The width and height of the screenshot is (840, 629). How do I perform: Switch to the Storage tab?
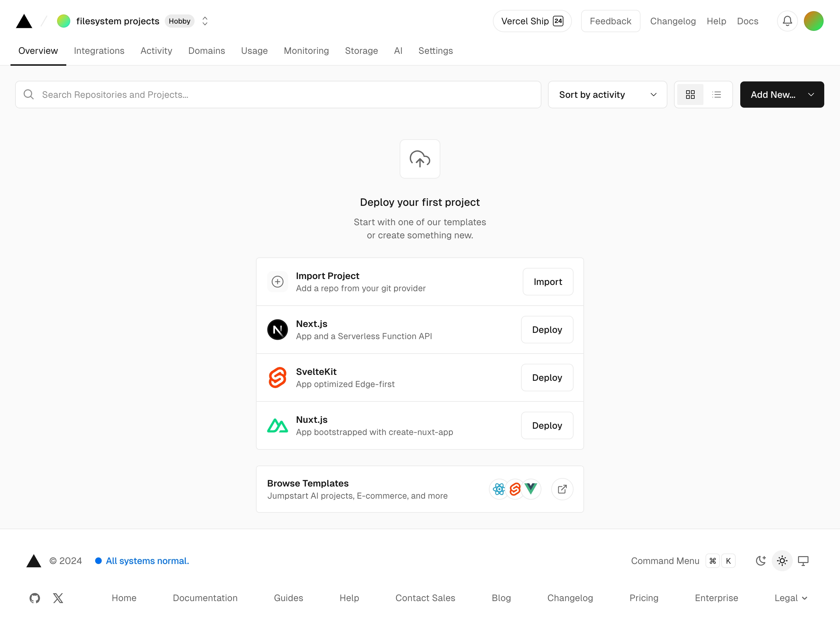point(361,51)
